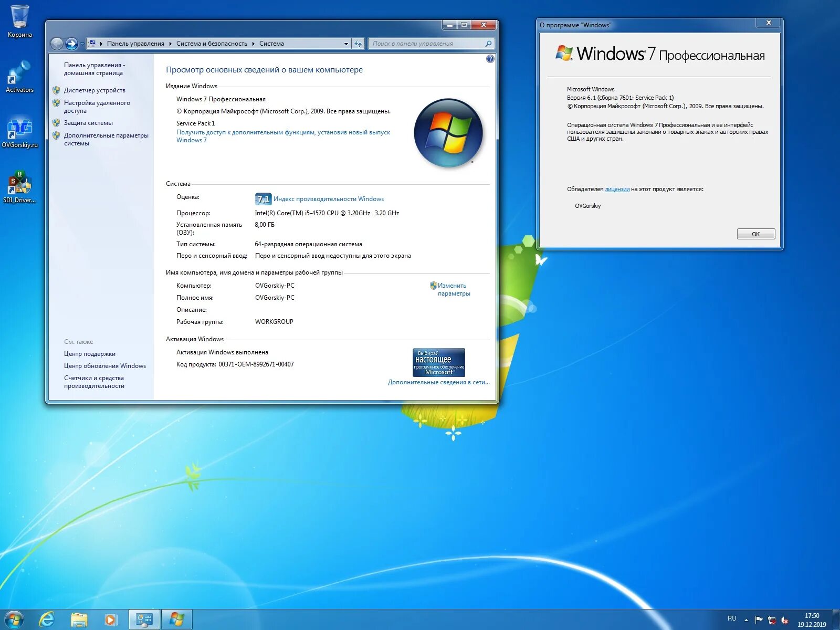
Task: Click product code 00371-OEM-8992671-00407 text
Action: [x=256, y=364]
